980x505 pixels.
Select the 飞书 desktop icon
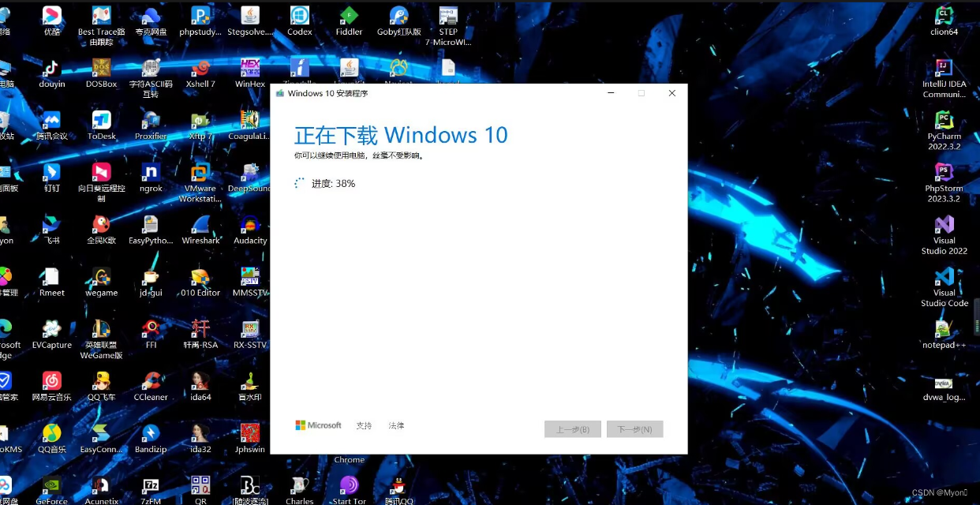click(52, 230)
